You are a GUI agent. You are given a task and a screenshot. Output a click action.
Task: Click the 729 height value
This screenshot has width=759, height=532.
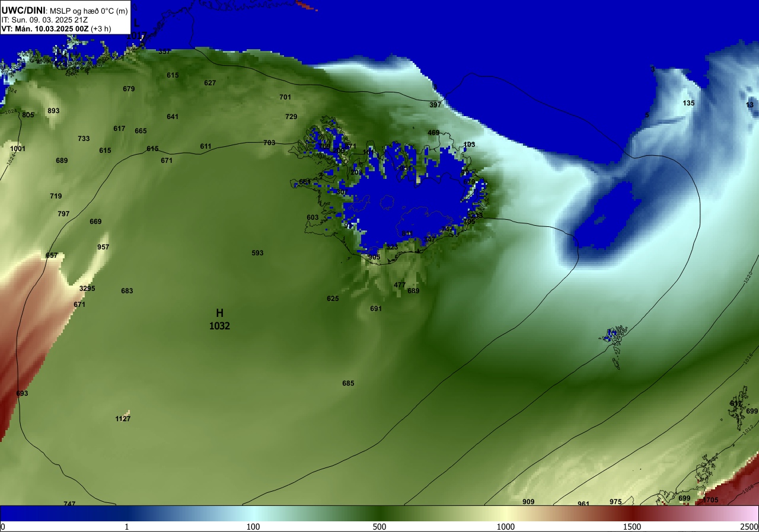pyautogui.click(x=291, y=117)
